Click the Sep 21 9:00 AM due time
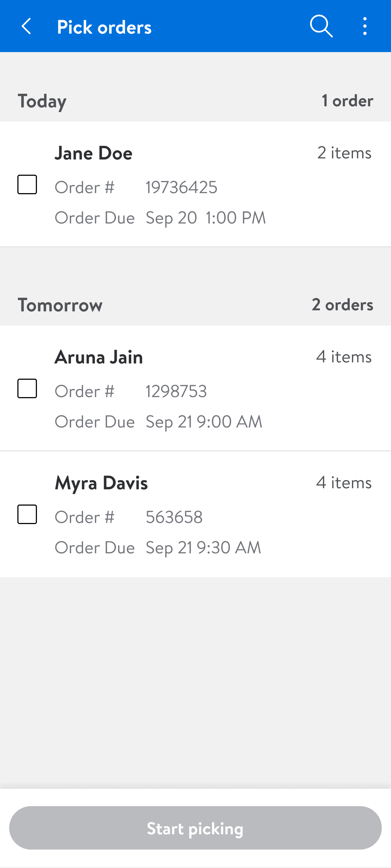Screen dimensions: 391x868 [204, 422]
